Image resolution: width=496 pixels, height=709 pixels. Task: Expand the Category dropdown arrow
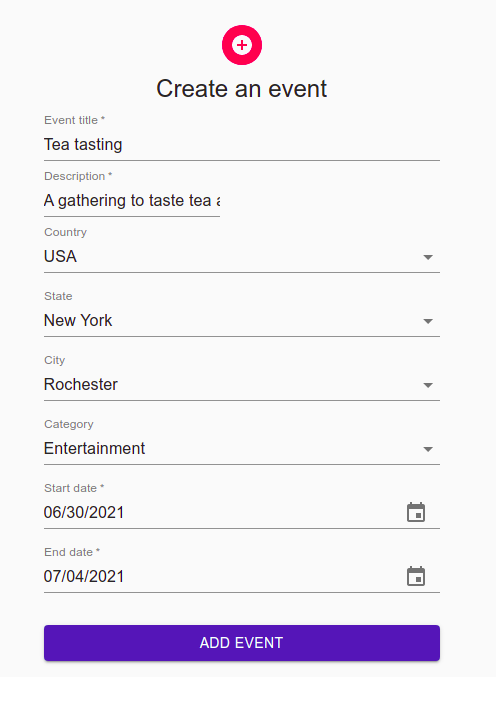428,449
